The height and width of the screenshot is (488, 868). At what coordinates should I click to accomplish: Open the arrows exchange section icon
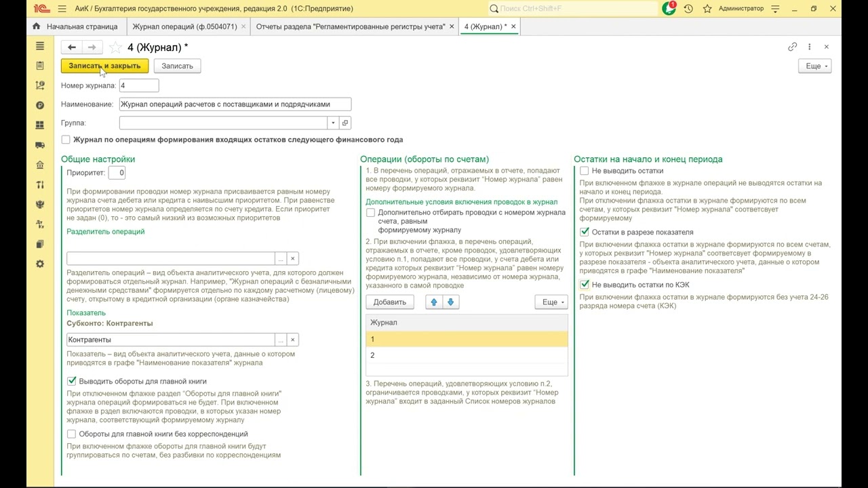point(40,184)
